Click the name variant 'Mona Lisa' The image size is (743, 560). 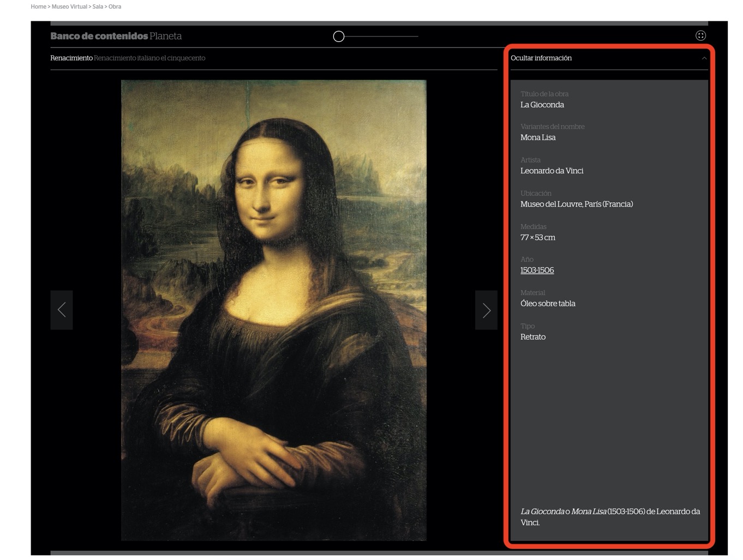pos(538,137)
